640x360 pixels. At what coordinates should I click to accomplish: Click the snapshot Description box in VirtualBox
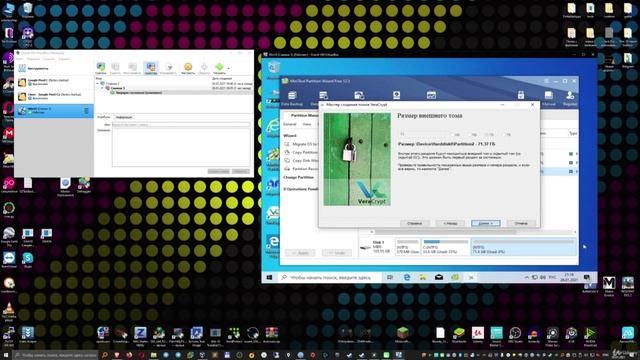(x=181, y=148)
